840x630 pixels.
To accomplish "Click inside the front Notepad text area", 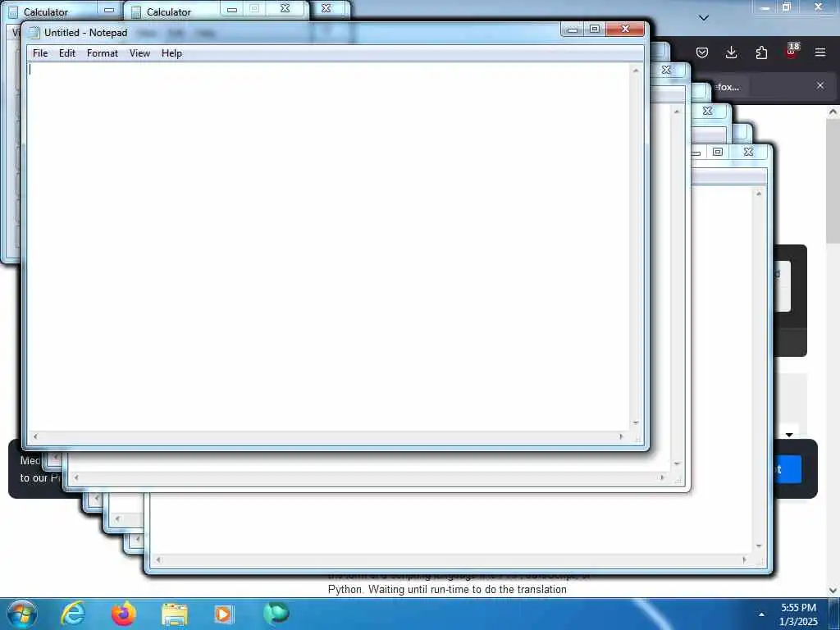I will pos(328,246).
